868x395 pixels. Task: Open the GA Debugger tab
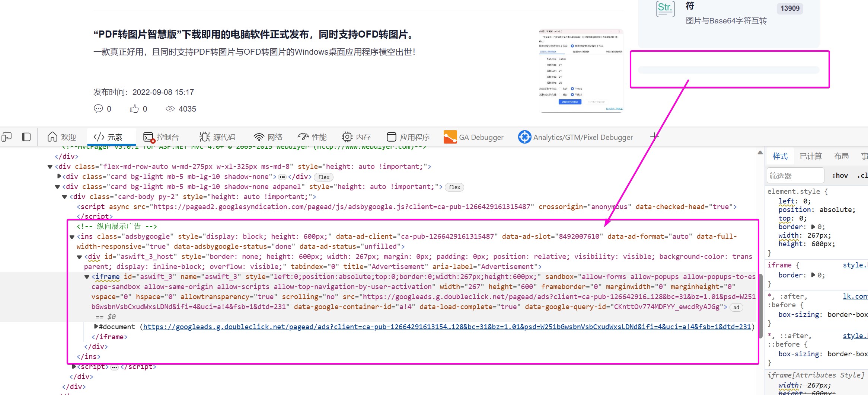(473, 137)
